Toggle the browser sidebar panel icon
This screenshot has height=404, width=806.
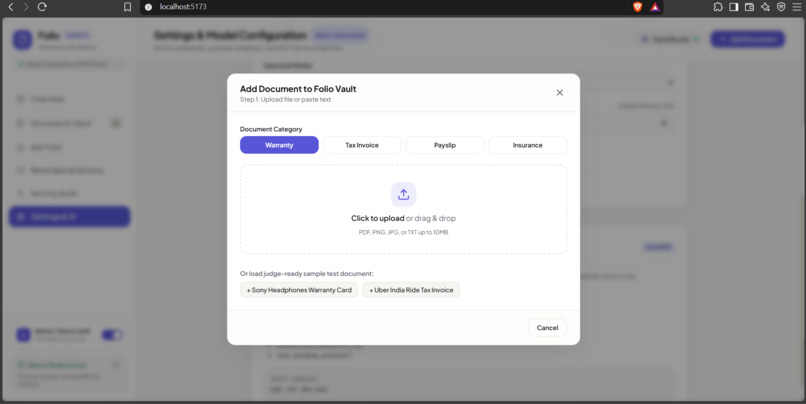[734, 7]
